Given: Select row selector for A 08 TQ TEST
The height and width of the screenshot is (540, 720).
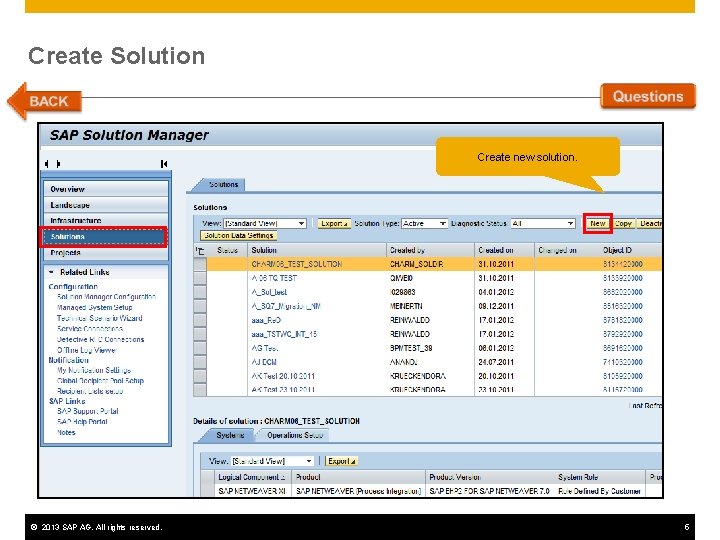Looking at the screenshot, I should point(200,278).
